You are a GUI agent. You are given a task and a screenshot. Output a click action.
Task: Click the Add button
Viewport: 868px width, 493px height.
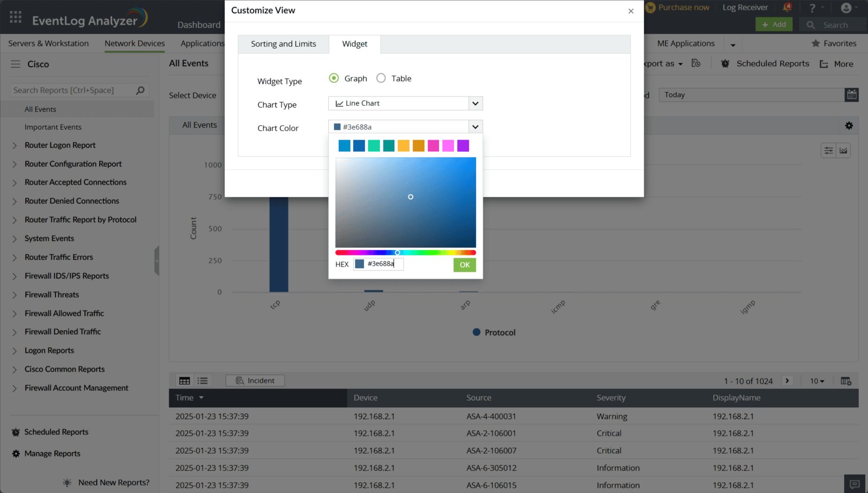point(774,24)
